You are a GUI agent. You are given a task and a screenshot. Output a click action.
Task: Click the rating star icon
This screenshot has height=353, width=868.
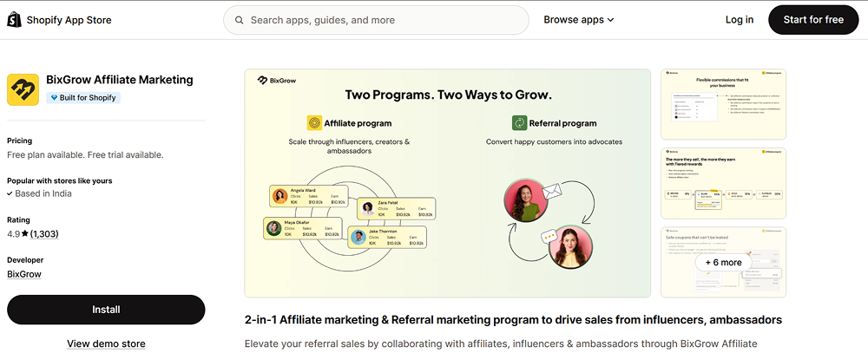pos(25,233)
